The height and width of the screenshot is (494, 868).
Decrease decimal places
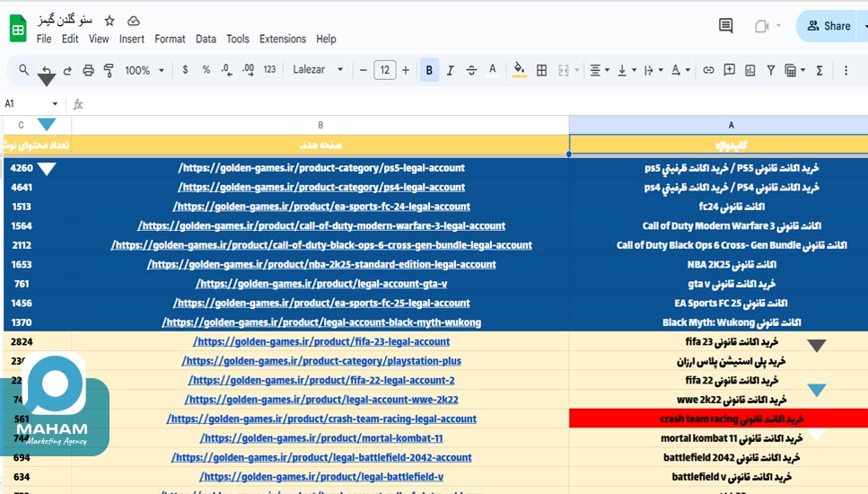227,70
